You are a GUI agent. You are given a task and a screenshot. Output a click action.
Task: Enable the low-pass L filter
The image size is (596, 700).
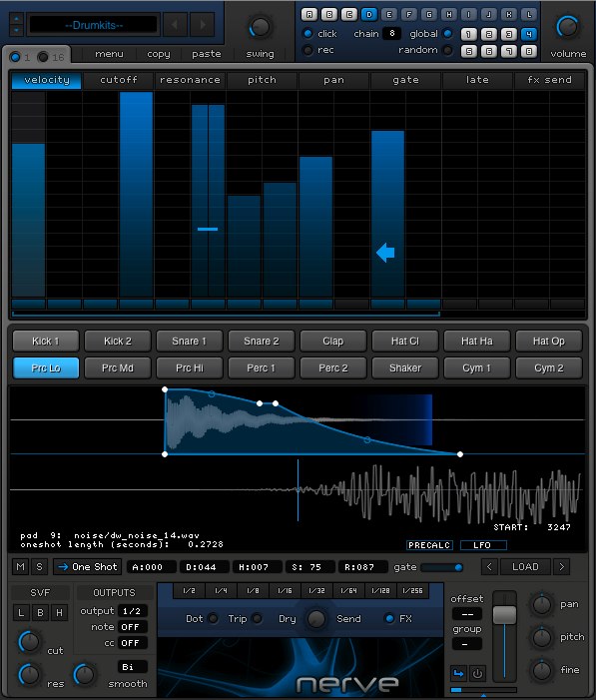click(x=21, y=613)
